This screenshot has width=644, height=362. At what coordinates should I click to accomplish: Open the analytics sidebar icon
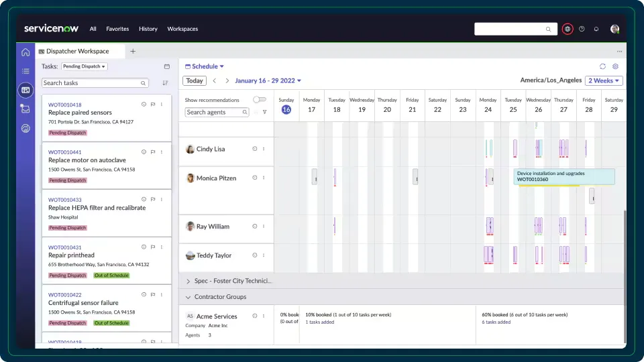(25, 129)
